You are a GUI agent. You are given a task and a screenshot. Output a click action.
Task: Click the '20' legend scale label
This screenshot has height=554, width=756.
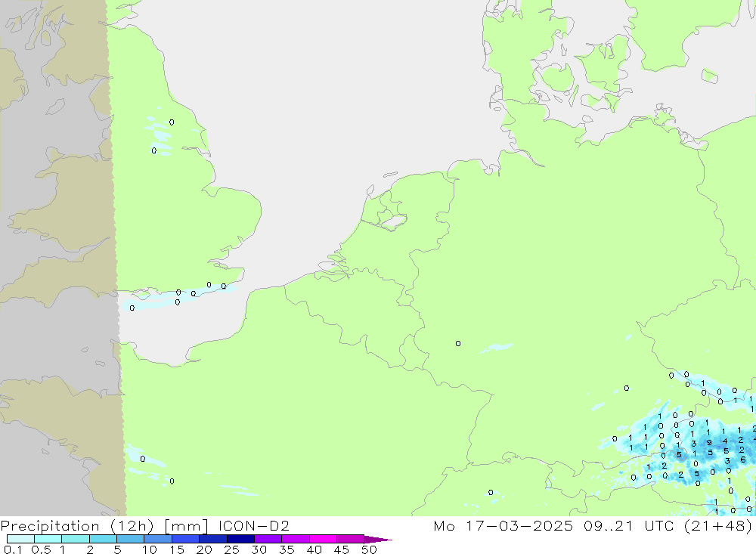[204, 549]
